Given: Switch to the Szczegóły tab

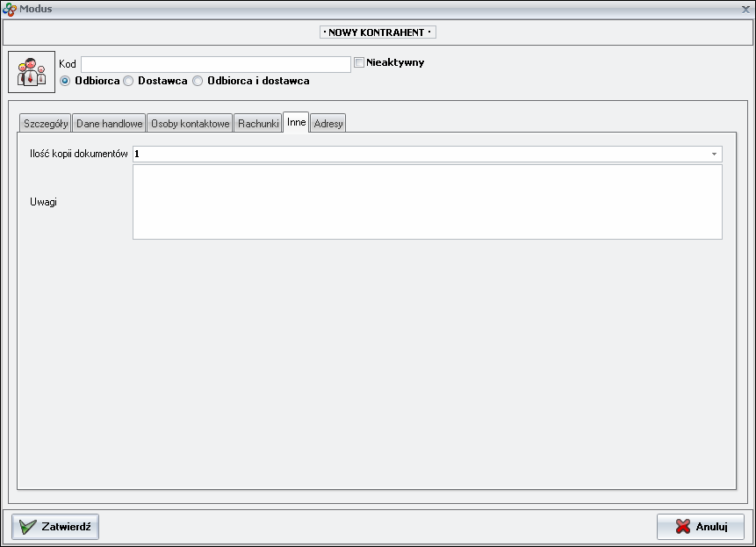Looking at the screenshot, I should click(x=46, y=124).
